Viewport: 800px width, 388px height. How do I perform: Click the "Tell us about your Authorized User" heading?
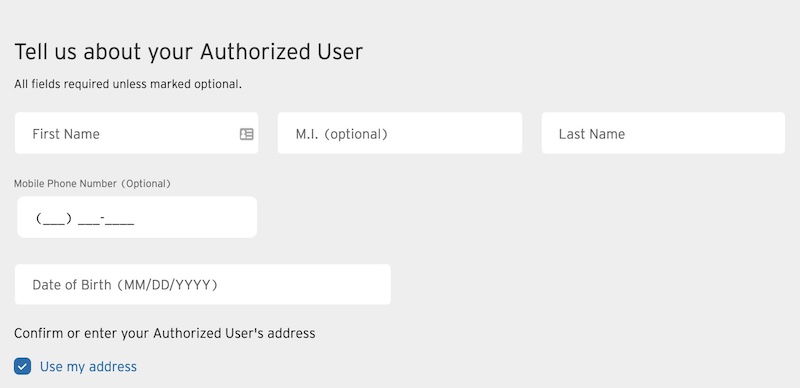click(x=188, y=52)
